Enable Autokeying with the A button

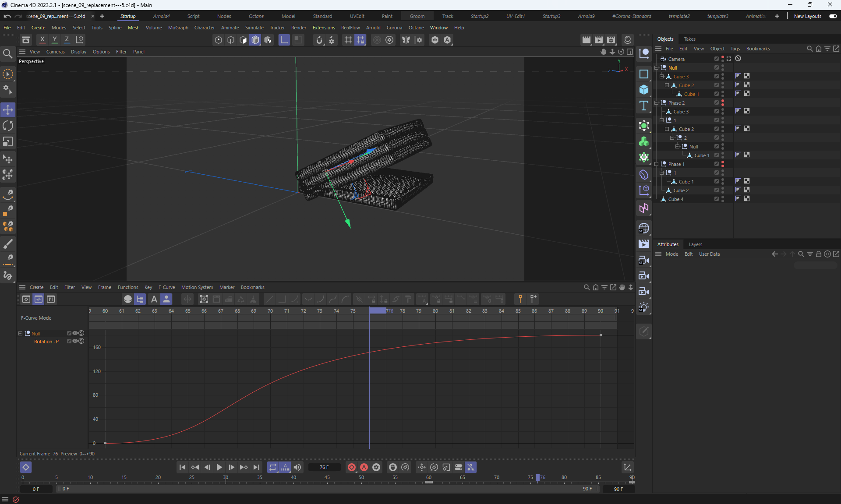click(364, 467)
